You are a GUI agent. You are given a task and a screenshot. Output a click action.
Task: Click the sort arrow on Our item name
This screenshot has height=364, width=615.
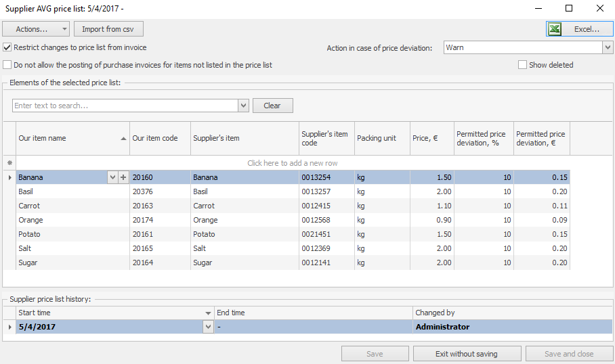click(x=123, y=138)
